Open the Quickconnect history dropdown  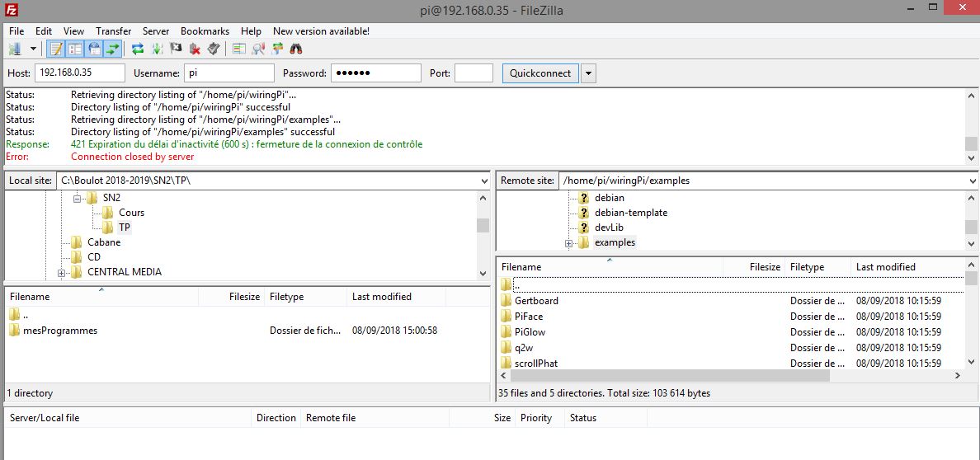coord(588,73)
